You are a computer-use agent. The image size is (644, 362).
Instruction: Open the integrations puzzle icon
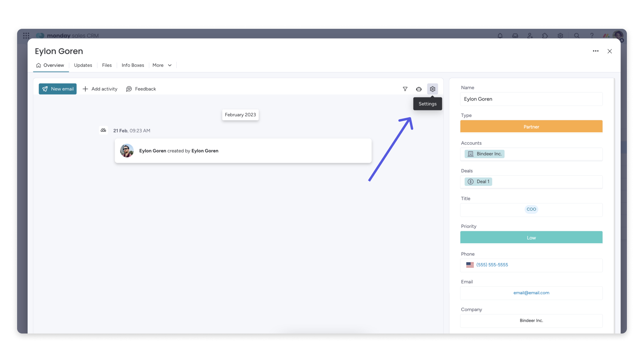pos(545,36)
